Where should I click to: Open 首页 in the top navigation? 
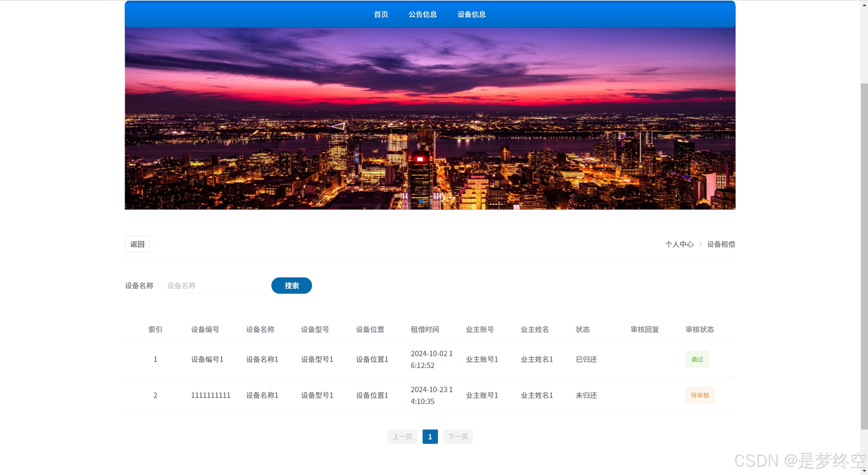(381, 14)
